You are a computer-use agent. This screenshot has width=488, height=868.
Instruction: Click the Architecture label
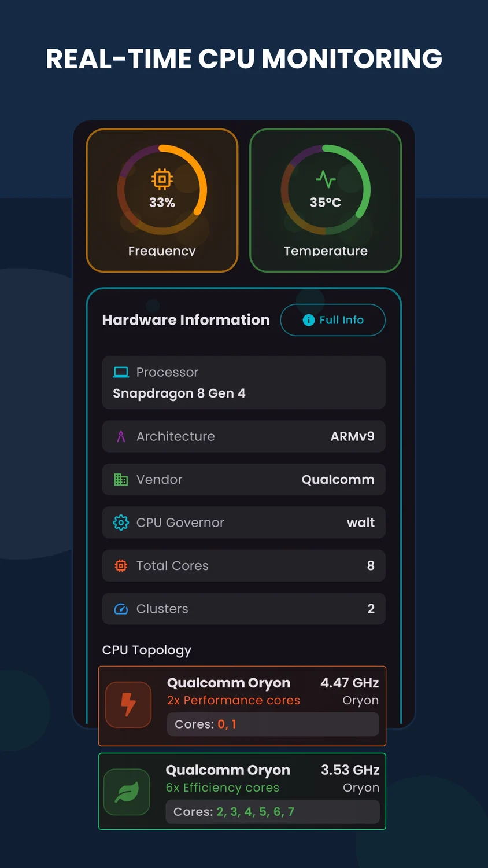point(176,436)
